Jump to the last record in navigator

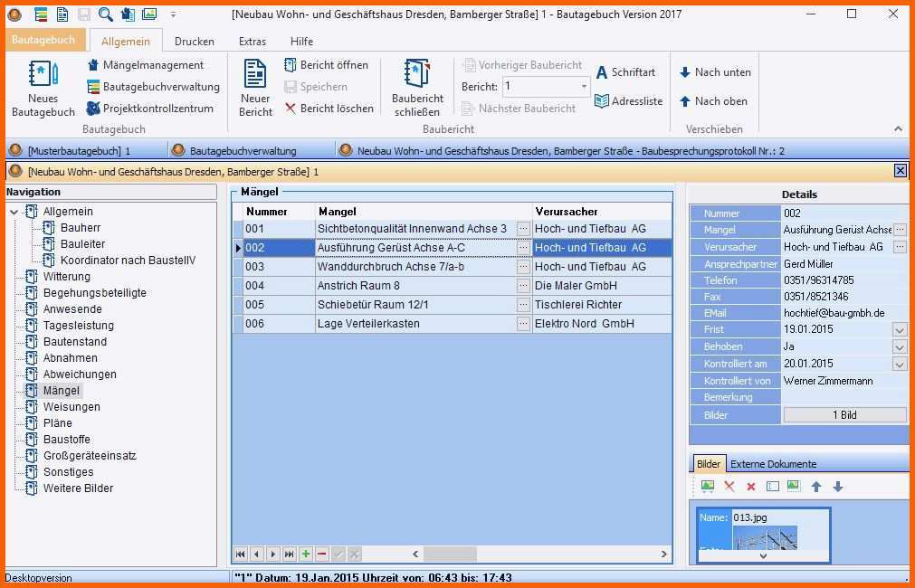290,554
